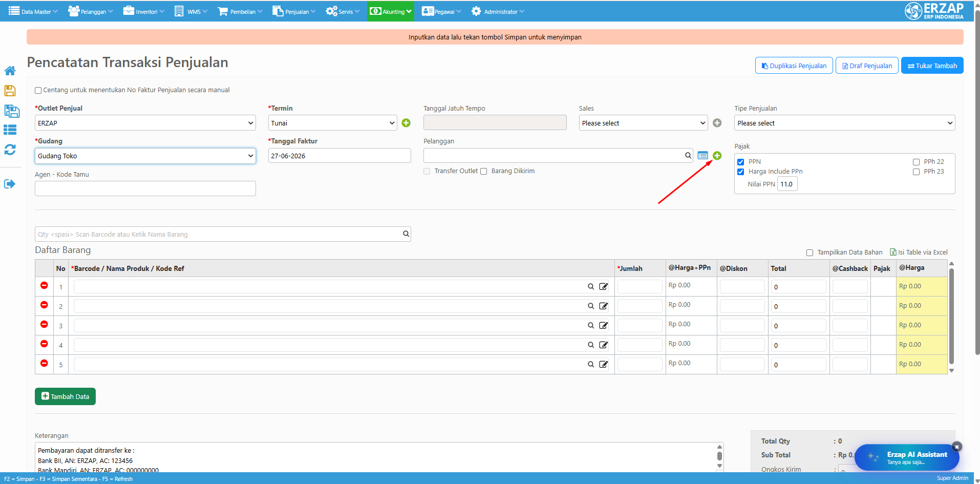Open customer list card icon beside Pelanggan
This screenshot has width=980, height=484.
(x=702, y=156)
